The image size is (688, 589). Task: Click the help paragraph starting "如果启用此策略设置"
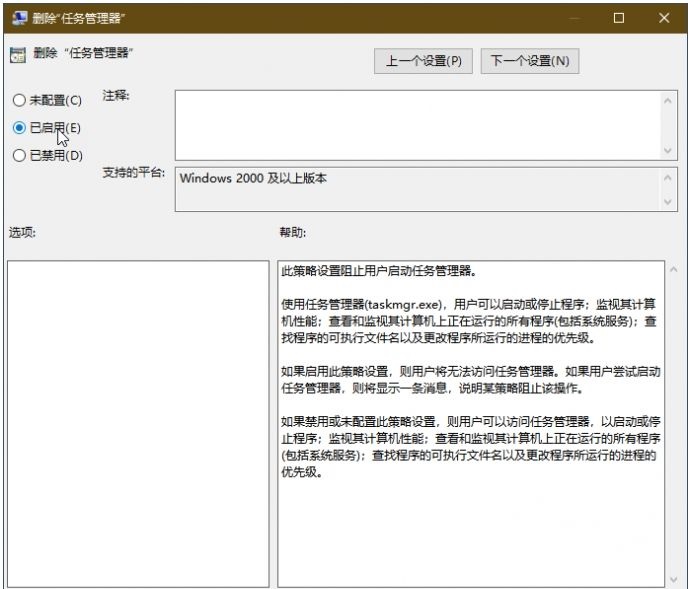[x=471, y=380]
